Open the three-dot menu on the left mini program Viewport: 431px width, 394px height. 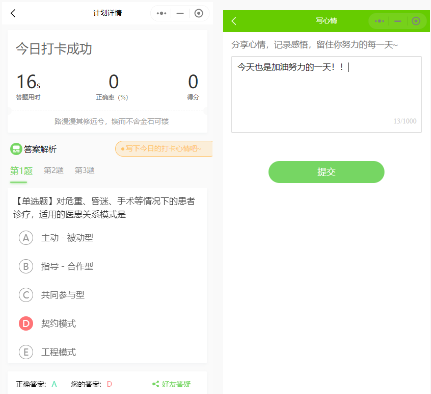(x=162, y=13)
